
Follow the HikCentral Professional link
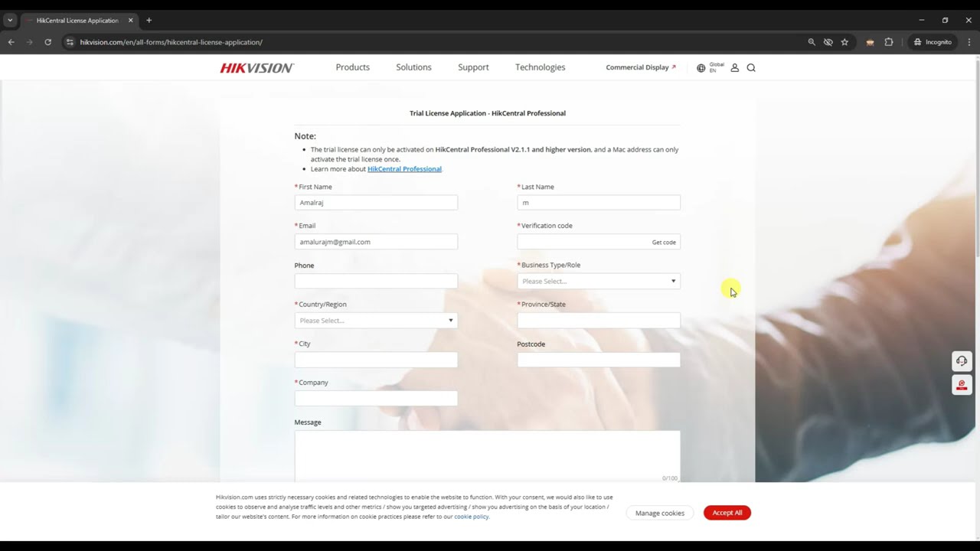[x=404, y=169]
